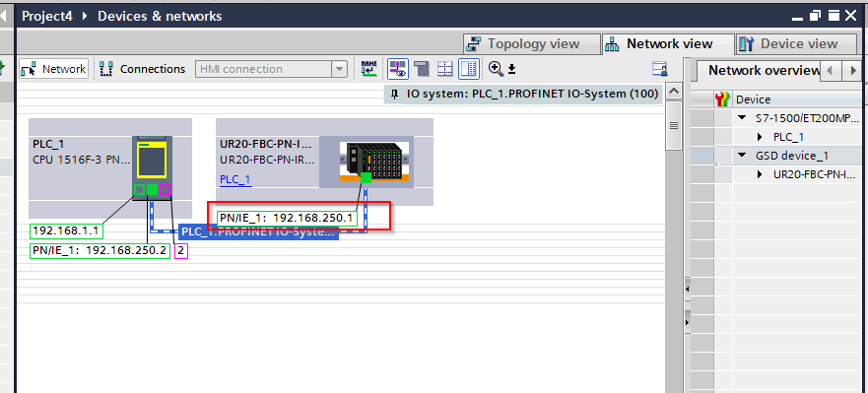
Task: Click the user settings icon at toolbar right
Action: point(660,69)
